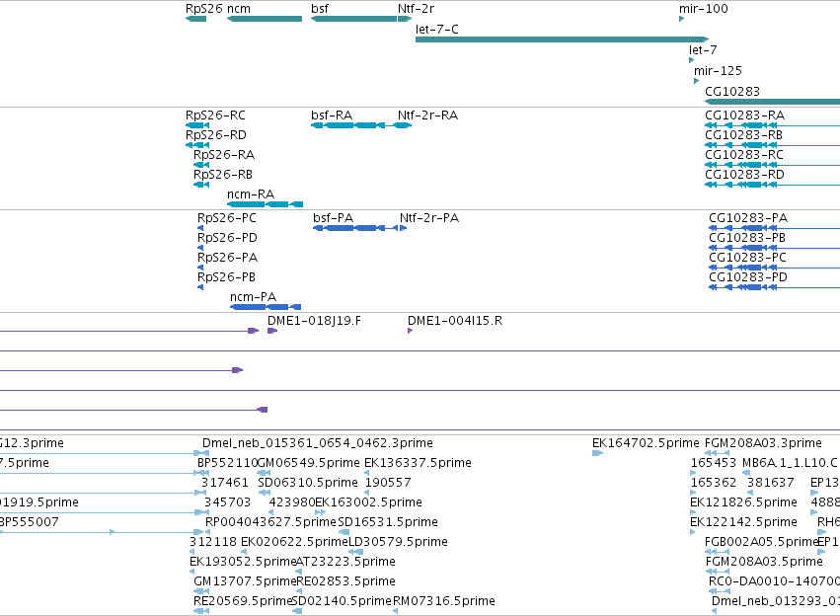The image size is (840, 616).
Task: Open transcript CG10283-RA label
Action: tap(744, 115)
